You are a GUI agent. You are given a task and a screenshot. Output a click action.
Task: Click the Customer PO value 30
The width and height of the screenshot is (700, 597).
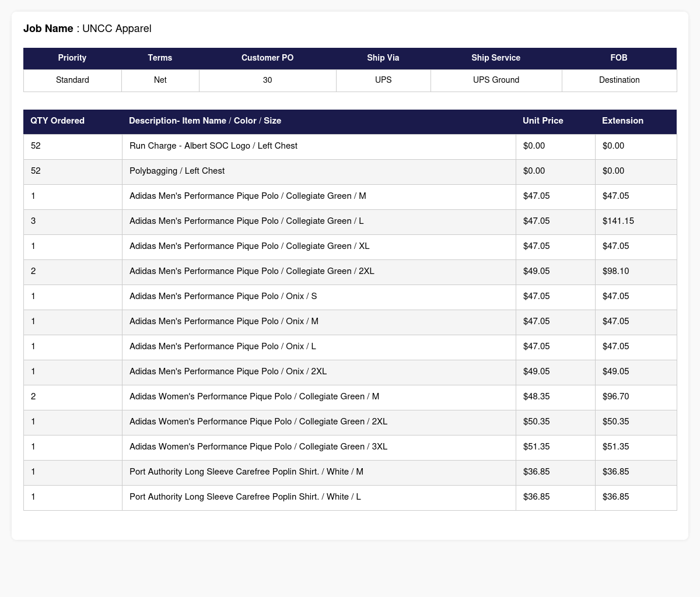pyautogui.click(x=267, y=80)
